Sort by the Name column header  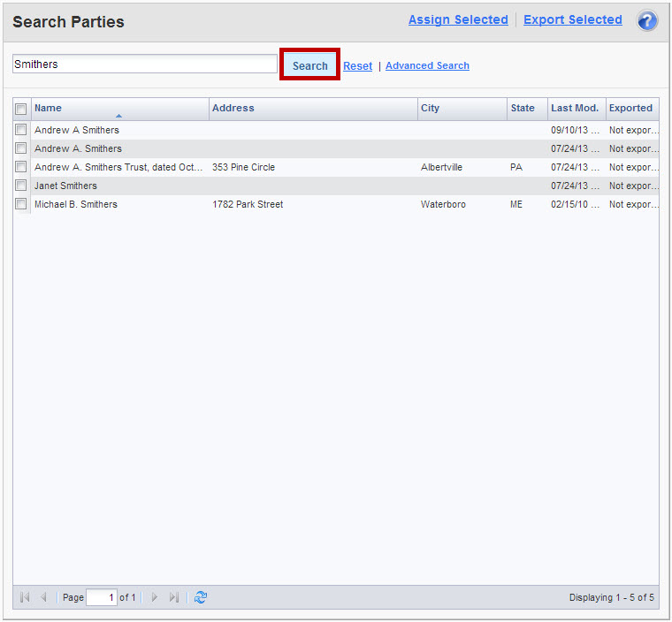click(x=120, y=109)
